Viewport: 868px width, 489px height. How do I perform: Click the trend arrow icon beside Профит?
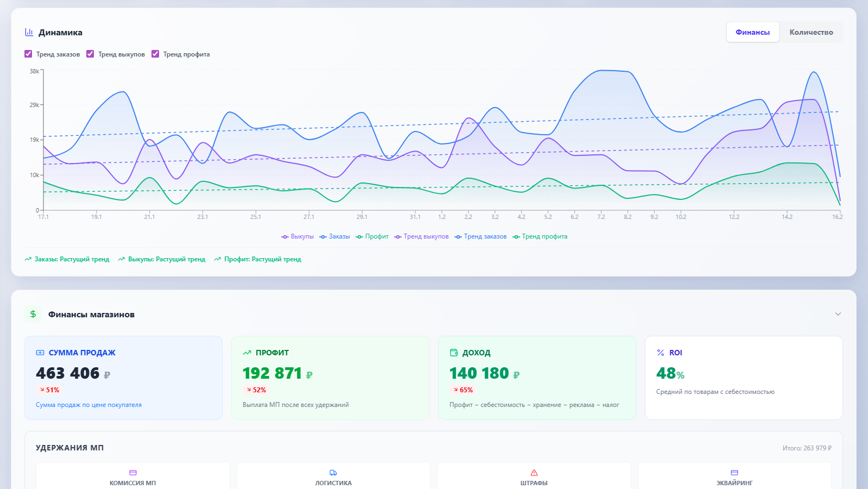click(x=247, y=353)
